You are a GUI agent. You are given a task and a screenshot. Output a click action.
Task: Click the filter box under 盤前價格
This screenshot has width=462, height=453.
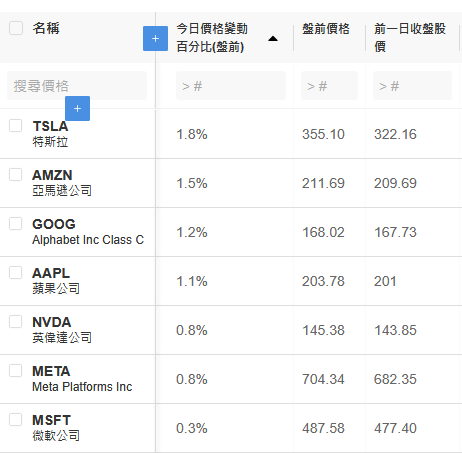329,86
